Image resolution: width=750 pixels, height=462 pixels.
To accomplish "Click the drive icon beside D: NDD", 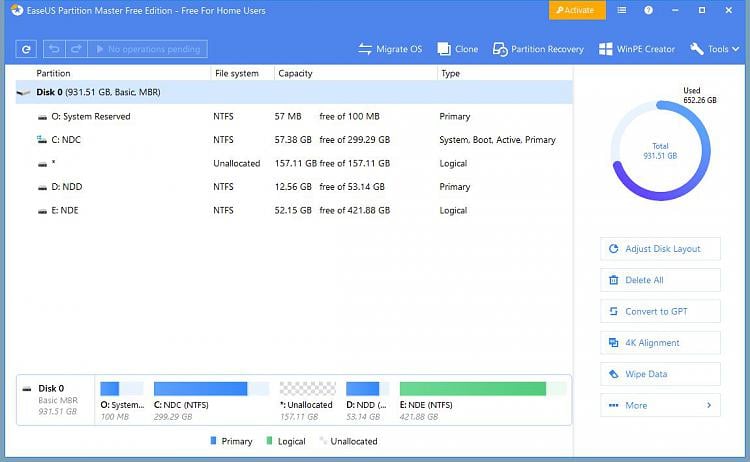I will (x=43, y=187).
